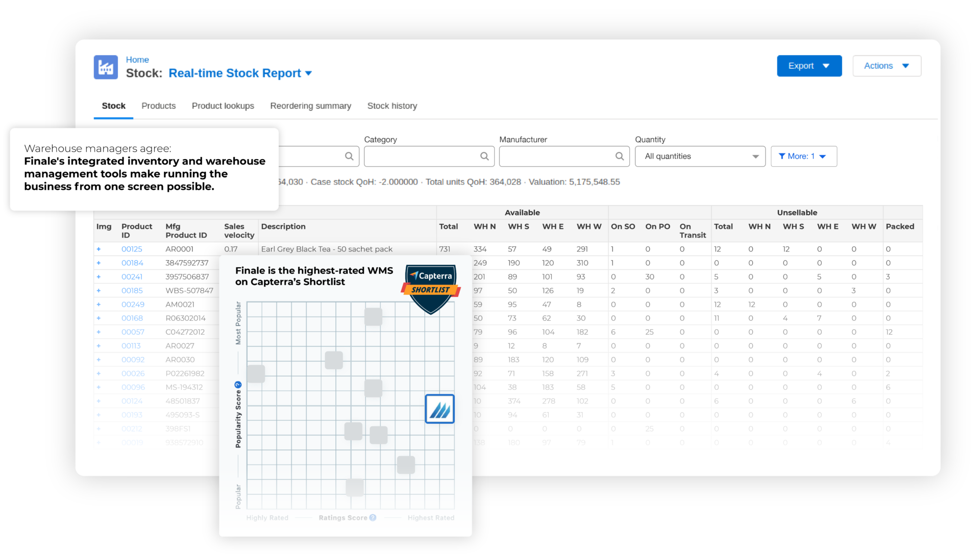Go to the Home breadcrumb link
Image resolution: width=980 pixels, height=560 pixels.
[137, 60]
